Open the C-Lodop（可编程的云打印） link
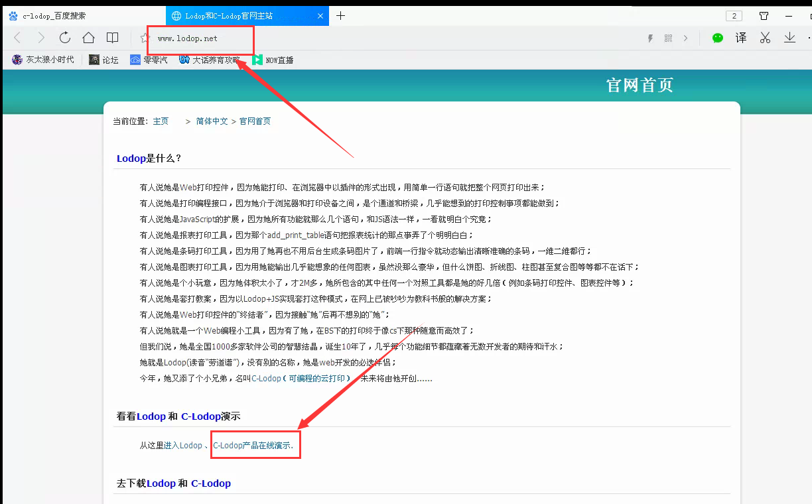Viewport: 812px width, 504px height. tap(302, 379)
